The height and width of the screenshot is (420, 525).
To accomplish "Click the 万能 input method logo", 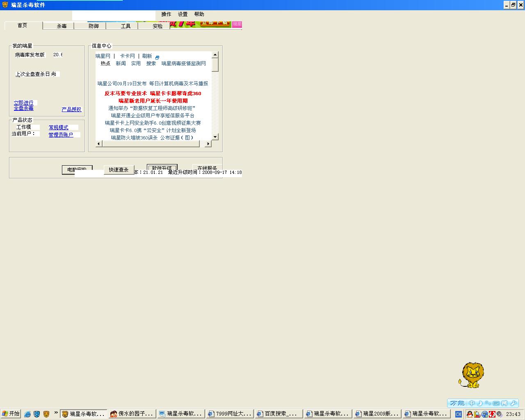I will [457, 403].
